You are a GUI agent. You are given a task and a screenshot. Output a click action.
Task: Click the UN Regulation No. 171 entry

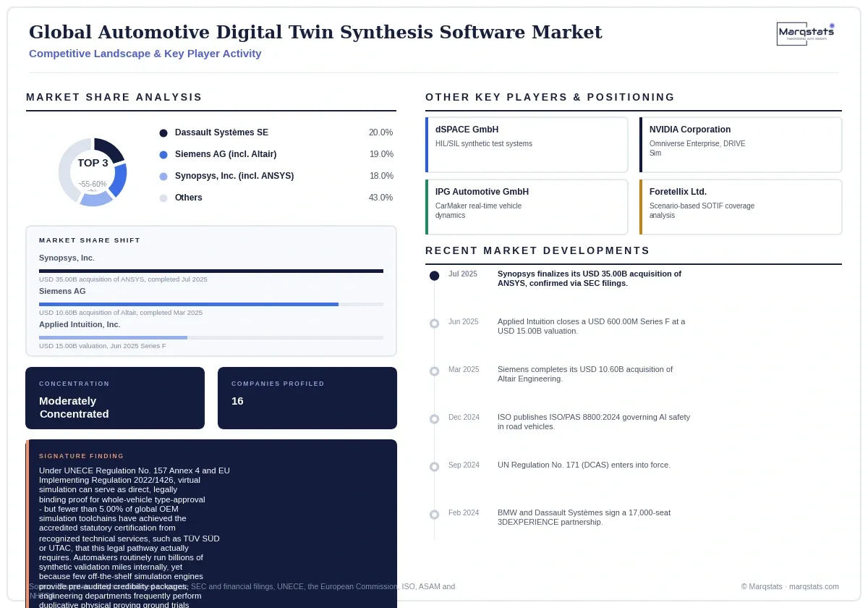[x=584, y=465]
